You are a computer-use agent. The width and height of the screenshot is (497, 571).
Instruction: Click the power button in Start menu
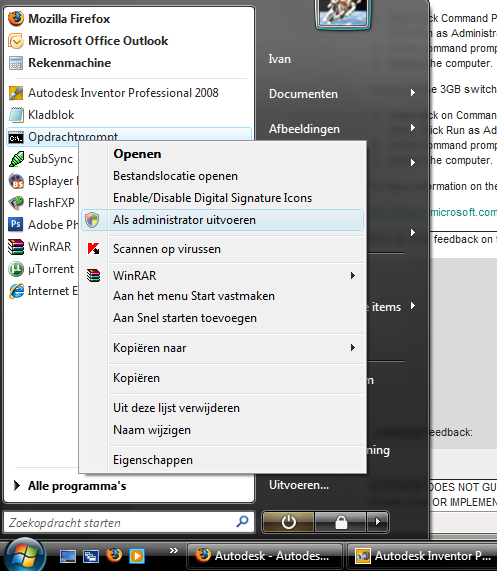[x=288, y=522]
